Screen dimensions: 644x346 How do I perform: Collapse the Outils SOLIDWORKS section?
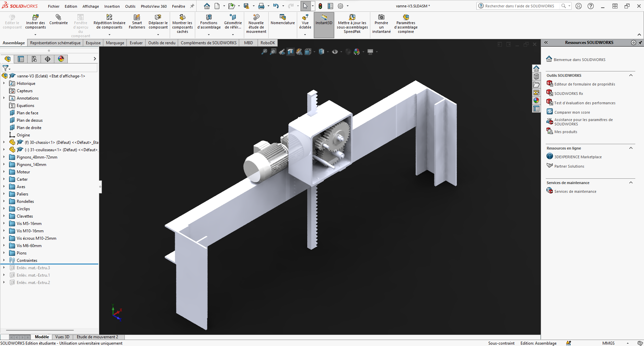coord(631,75)
